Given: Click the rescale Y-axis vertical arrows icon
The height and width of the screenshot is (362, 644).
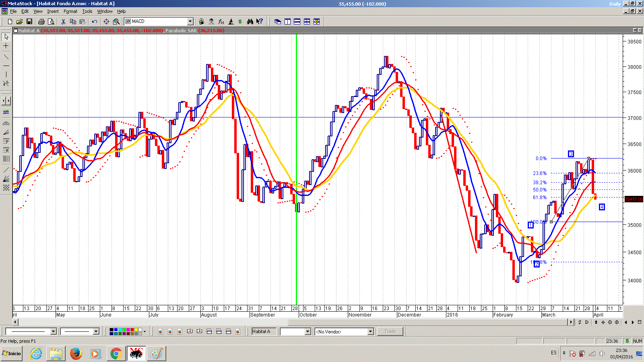Looking at the screenshot, I should [x=596, y=322].
